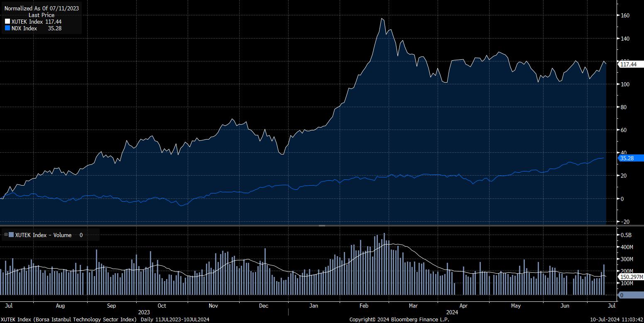
Task: Click the Last Price legend heading
Action: (42, 15)
